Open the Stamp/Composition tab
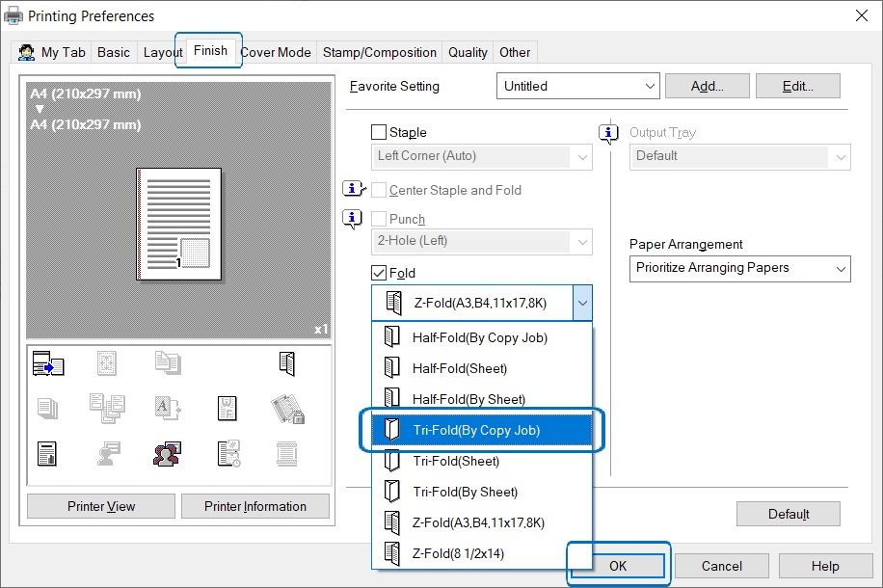 pos(380,52)
